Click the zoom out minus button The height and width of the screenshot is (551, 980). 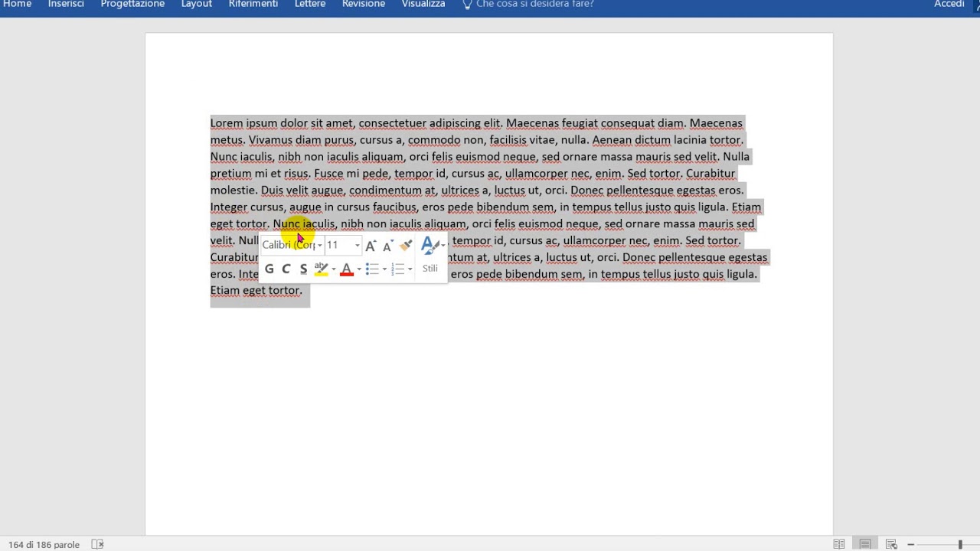911,544
